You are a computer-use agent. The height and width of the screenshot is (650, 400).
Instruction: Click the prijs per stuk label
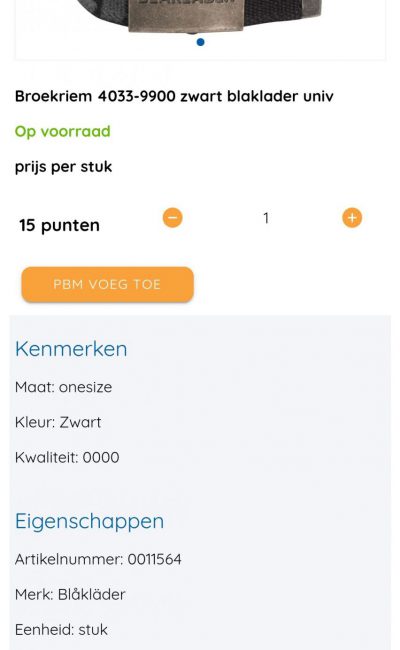click(x=63, y=167)
